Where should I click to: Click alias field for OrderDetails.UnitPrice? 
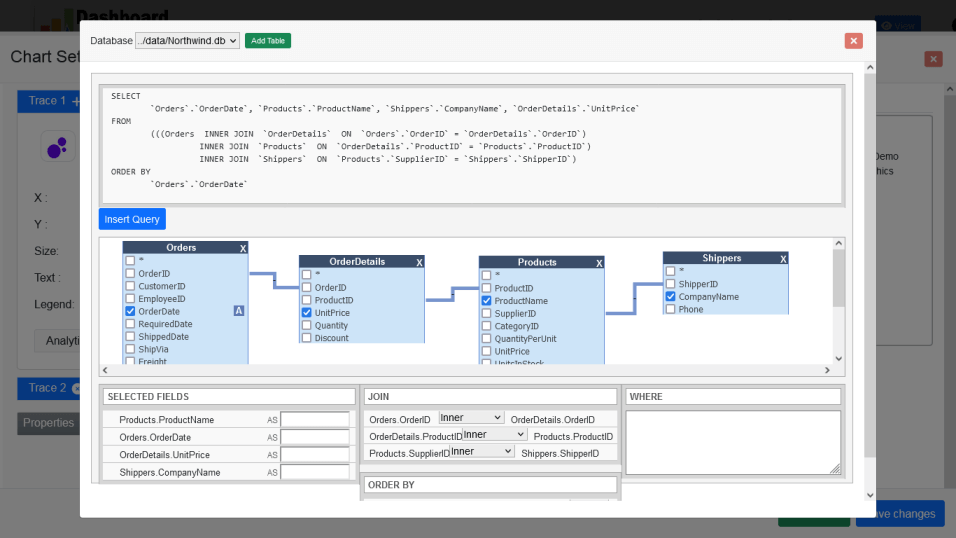click(x=315, y=454)
